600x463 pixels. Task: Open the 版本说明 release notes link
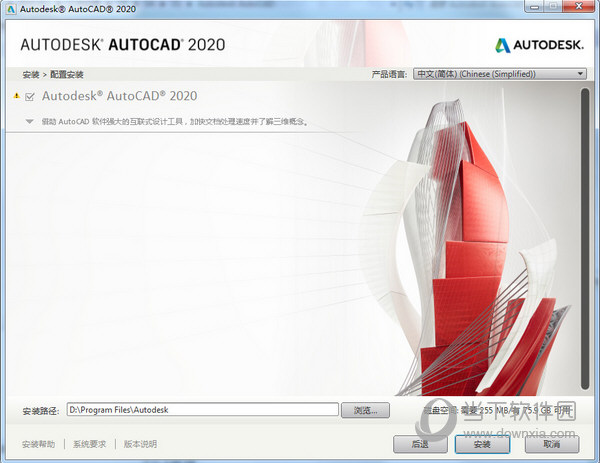click(x=140, y=443)
